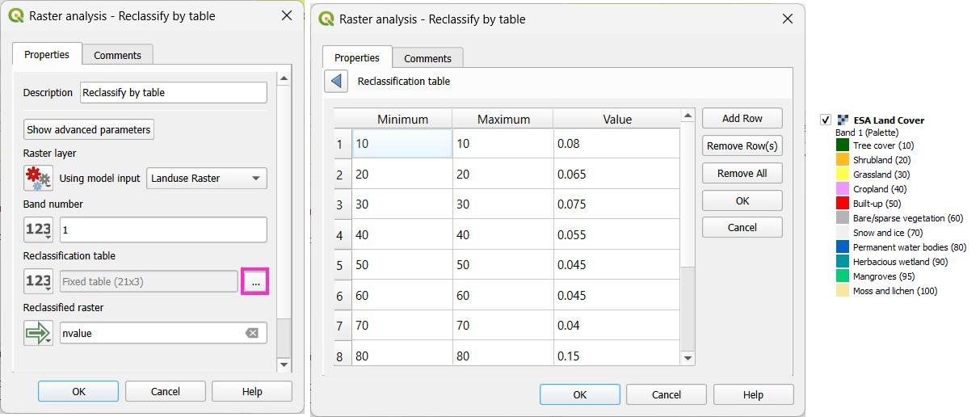Click the Remove All button
Screen dimensions: 980x417
(x=742, y=173)
